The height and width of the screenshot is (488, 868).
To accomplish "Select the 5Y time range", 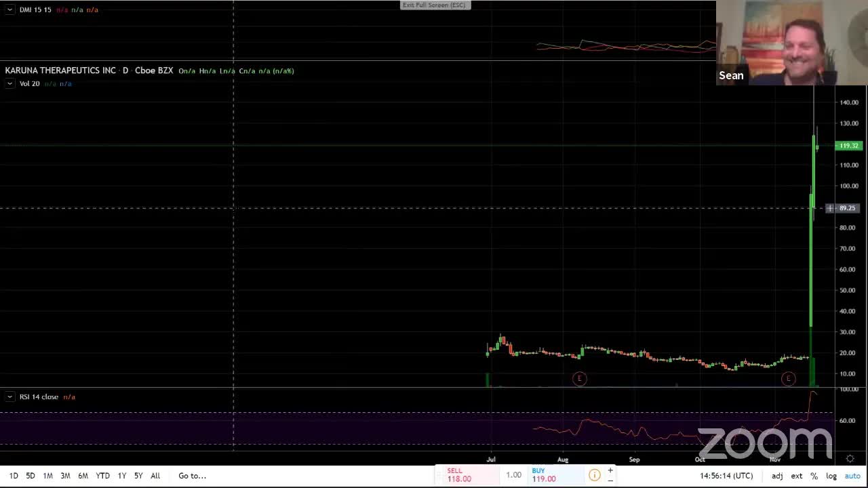I will pyautogui.click(x=138, y=476).
